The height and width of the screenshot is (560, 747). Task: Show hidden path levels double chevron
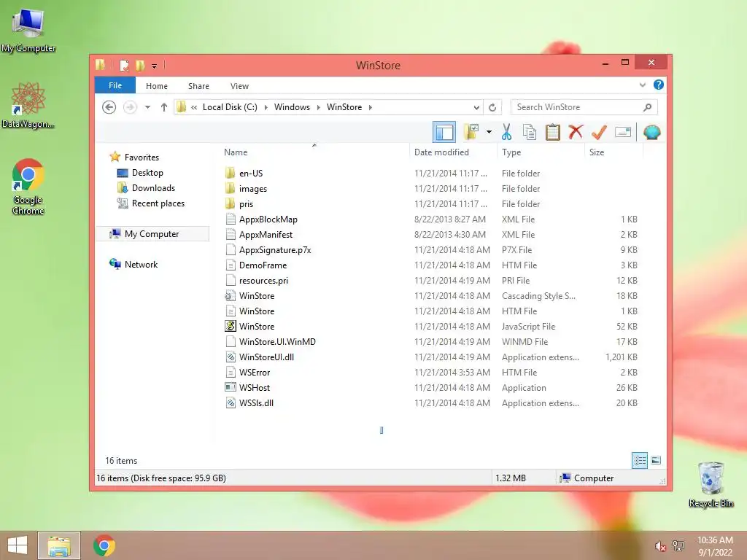(194, 107)
